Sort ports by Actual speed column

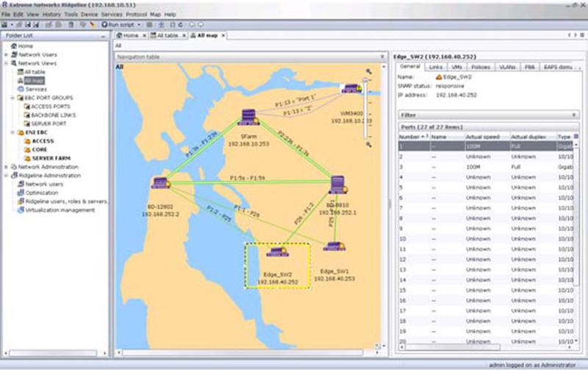tap(487, 137)
